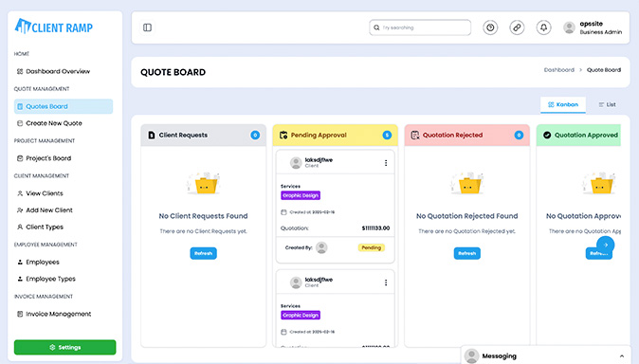Screen dimensions: 639x364
Task: Click the Quotation Rejected icon
Action: 415,135
